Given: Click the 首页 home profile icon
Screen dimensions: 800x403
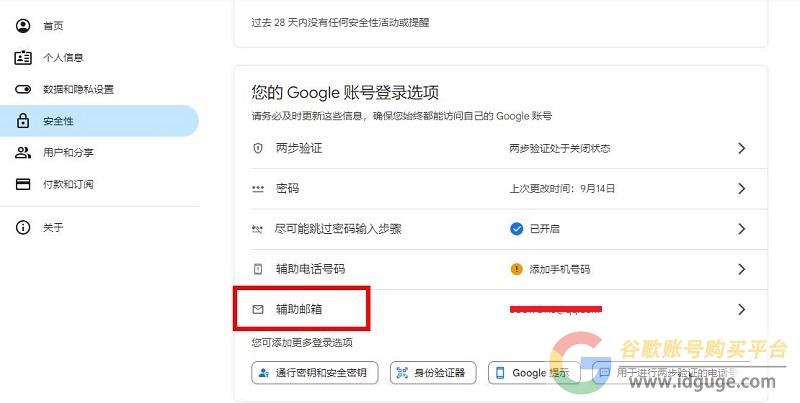Looking at the screenshot, I should pyautogui.click(x=23, y=26).
